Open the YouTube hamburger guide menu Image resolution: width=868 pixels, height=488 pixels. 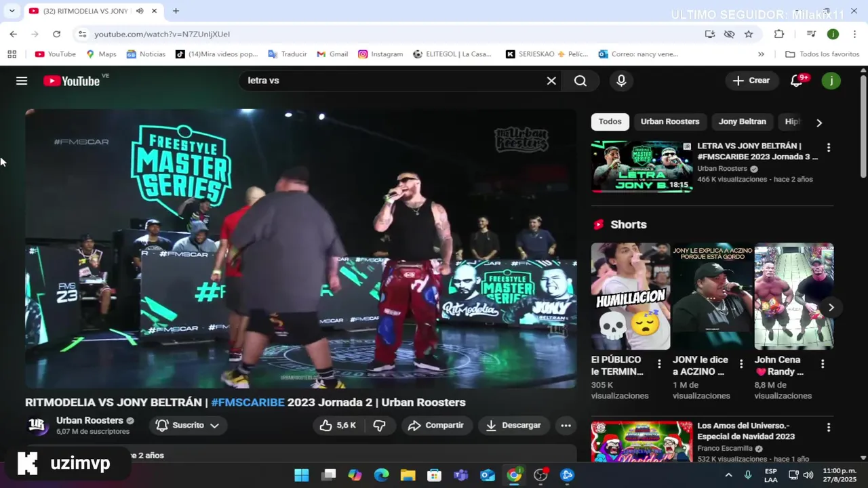coord(22,81)
